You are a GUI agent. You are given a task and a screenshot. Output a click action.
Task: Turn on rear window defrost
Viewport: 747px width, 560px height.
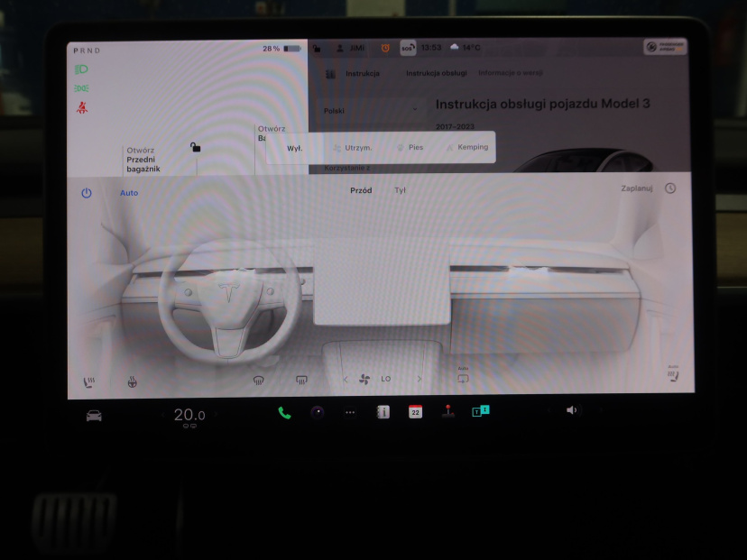click(301, 380)
